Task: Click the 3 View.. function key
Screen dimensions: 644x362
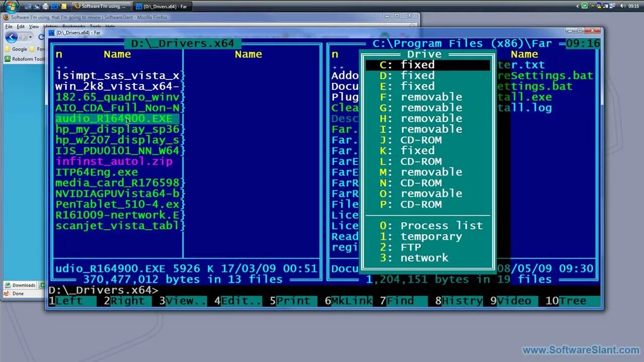Action: (183, 301)
